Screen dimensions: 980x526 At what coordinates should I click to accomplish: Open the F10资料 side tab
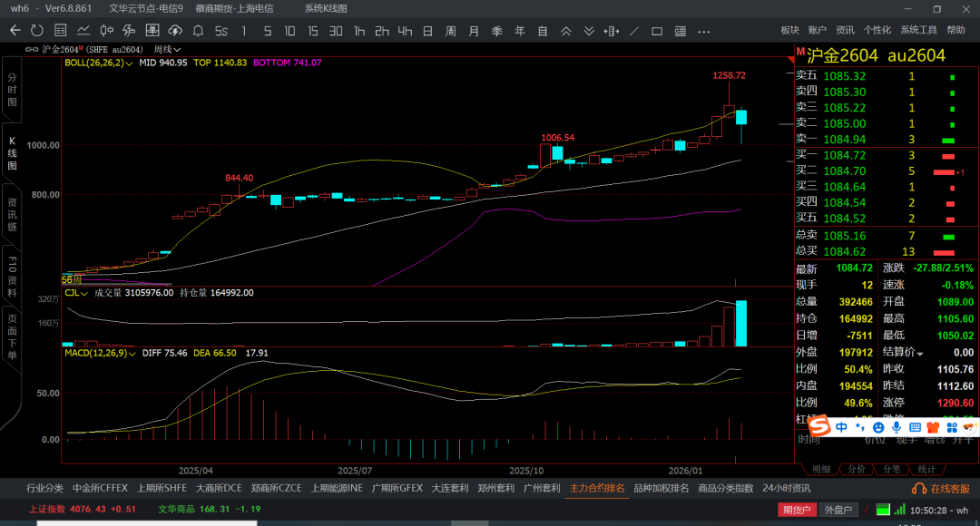pyautogui.click(x=12, y=276)
